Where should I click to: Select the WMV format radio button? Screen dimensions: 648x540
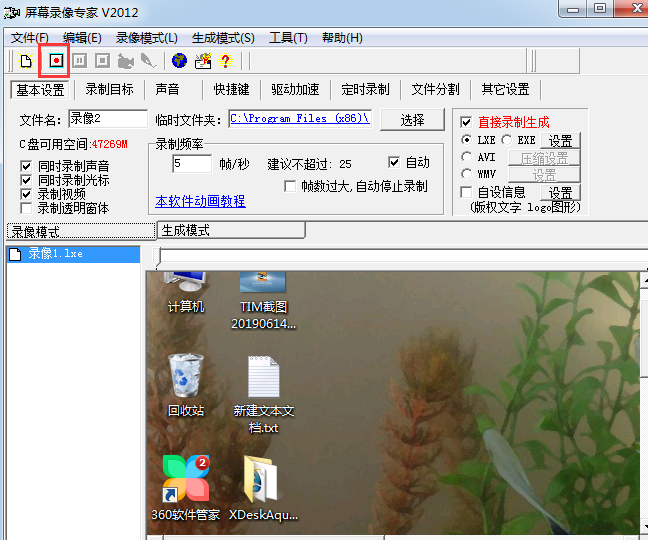(x=466, y=174)
